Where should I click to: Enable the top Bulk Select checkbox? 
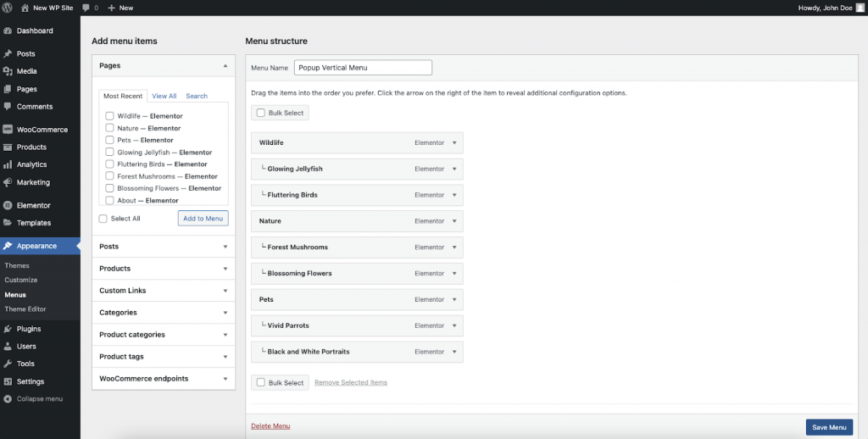pos(261,113)
